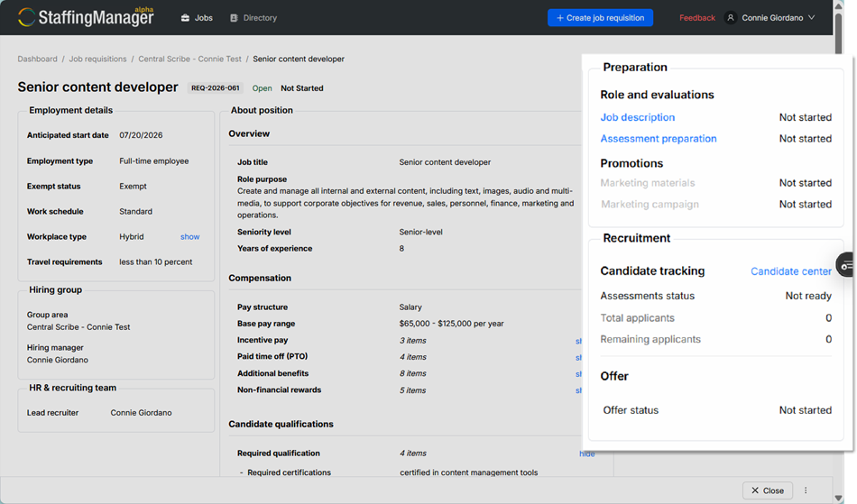
Task: Open Central Scribe - Connie Test breadcrumb
Action: (x=189, y=59)
